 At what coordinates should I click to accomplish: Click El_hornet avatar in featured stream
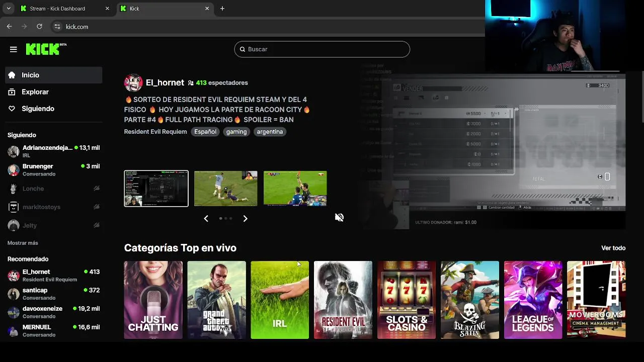pos(133,82)
